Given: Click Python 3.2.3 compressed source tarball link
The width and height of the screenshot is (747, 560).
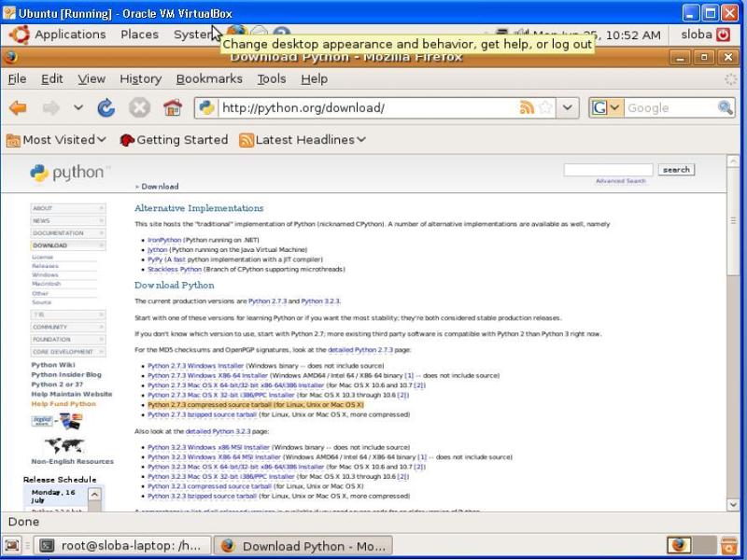Looking at the screenshot, I should (x=209, y=486).
